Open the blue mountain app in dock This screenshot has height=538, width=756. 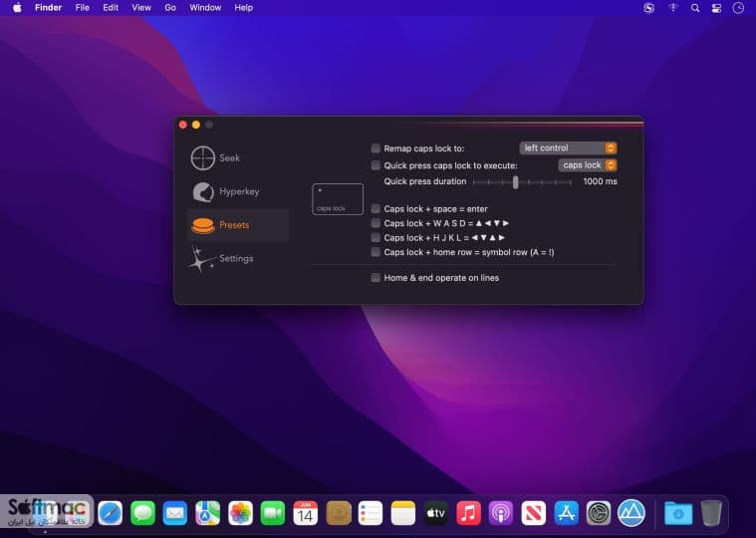coord(631,512)
